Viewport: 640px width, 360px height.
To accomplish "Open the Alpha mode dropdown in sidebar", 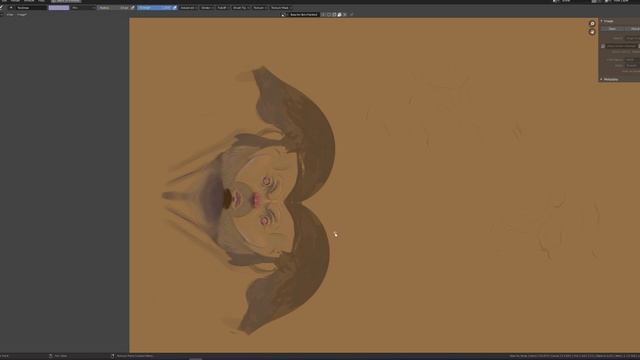I will (x=633, y=66).
